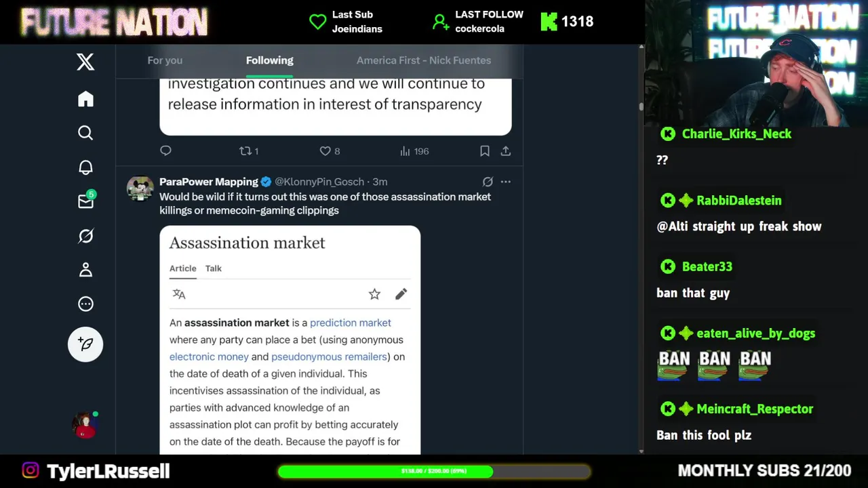Screen dimensions: 868x488
Task: Share the transparency investigation post
Action: [506, 151]
